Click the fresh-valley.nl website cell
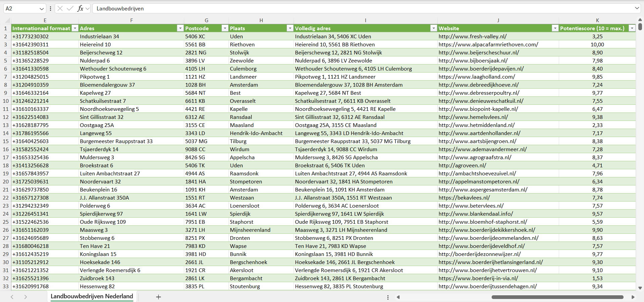 [x=473, y=36]
